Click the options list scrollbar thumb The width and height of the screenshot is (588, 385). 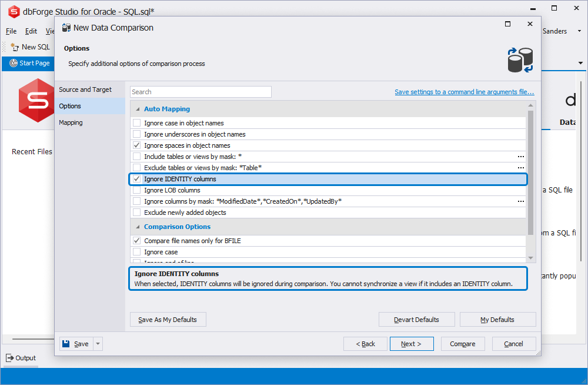(530, 172)
